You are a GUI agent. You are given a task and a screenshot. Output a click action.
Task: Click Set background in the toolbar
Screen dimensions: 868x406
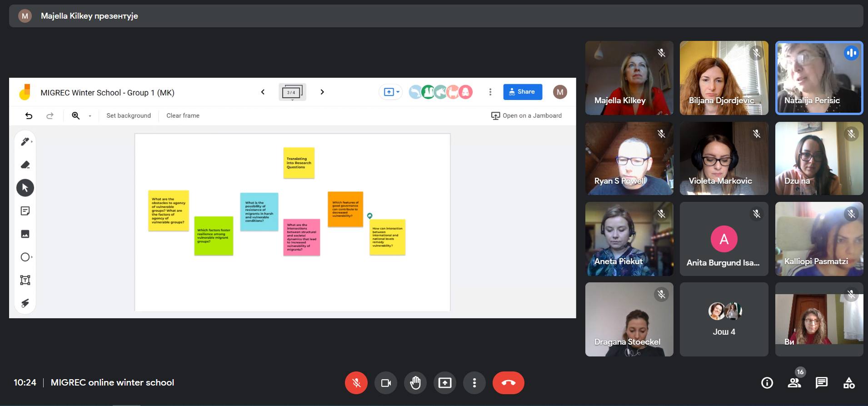(x=129, y=115)
